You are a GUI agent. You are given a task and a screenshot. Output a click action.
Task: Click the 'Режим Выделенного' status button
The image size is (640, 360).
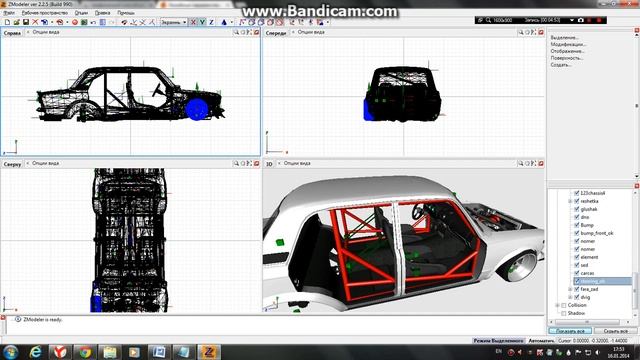point(498,340)
